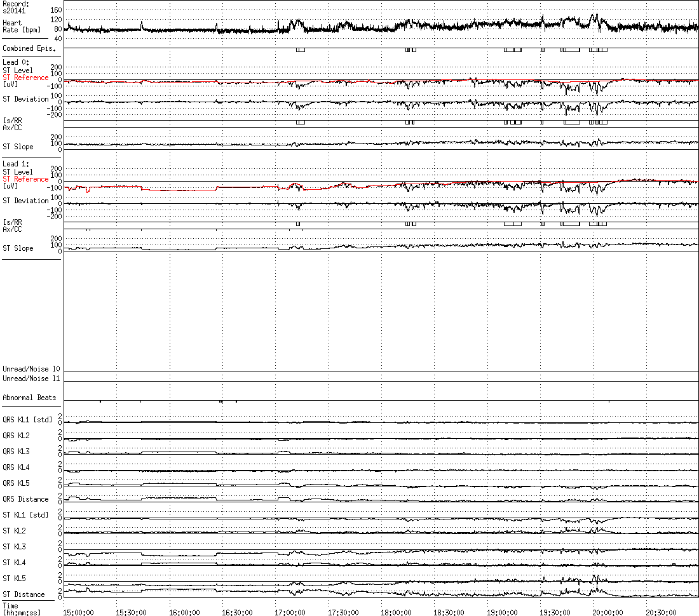Select the Combined Epis. row label
The height and width of the screenshot is (616, 699).
pos(29,48)
